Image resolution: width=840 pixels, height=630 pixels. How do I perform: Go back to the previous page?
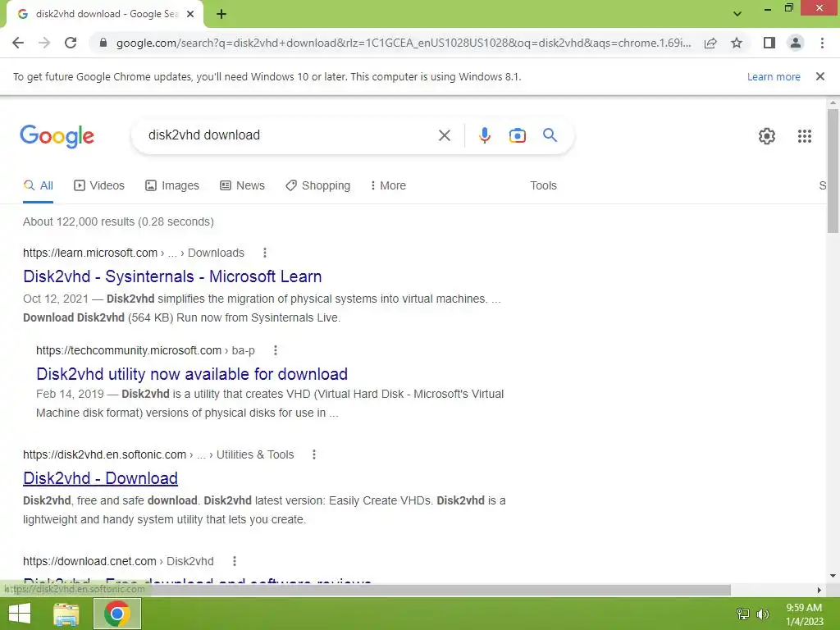point(18,43)
